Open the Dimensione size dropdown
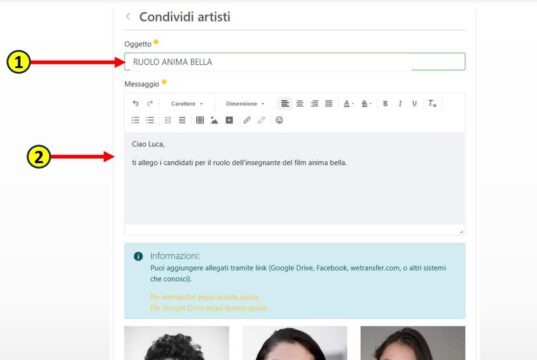The image size is (537, 360). click(245, 103)
